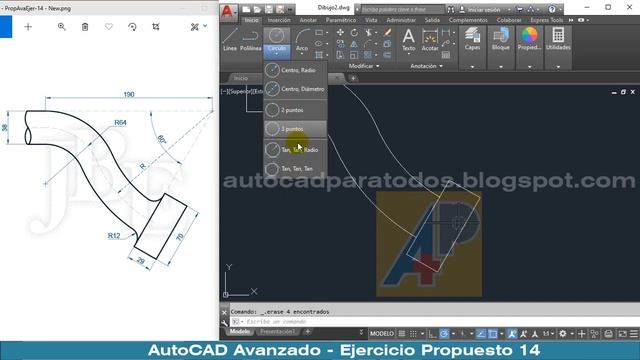640x360 pixels.
Task: Toggle object snap square icon in status bar
Action: 493,334
